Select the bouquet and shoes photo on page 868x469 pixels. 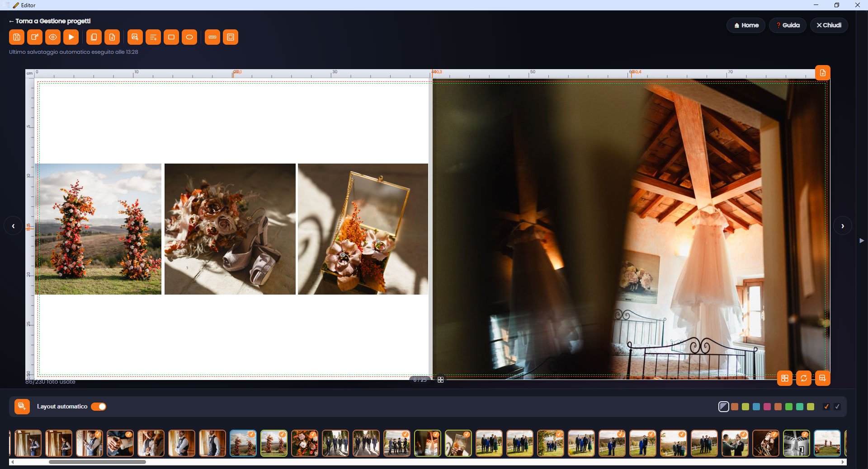230,229
